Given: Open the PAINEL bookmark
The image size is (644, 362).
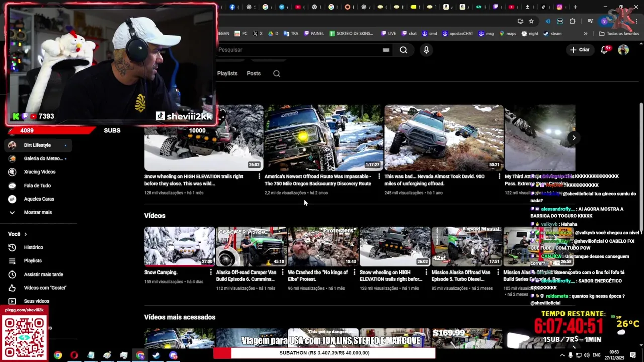Looking at the screenshot, I should pos(314,34).
